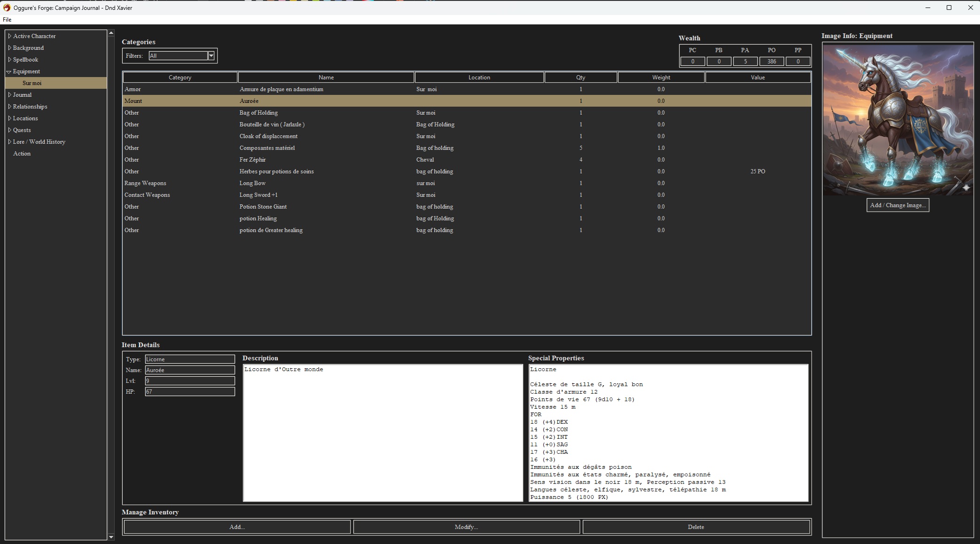Click the HP field in Item Details
Image resolution: width=980 pixels, height=544 pixels.
click(x=189, y=392)
